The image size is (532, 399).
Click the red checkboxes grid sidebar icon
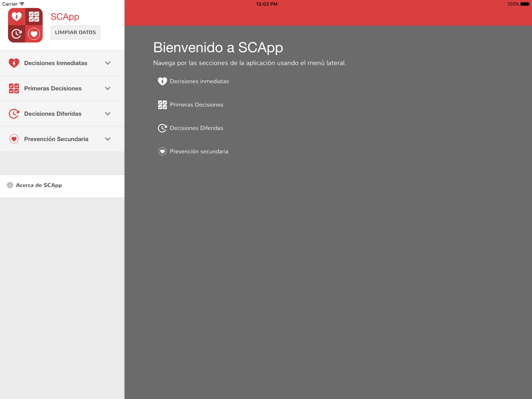(x=14, y=88)
